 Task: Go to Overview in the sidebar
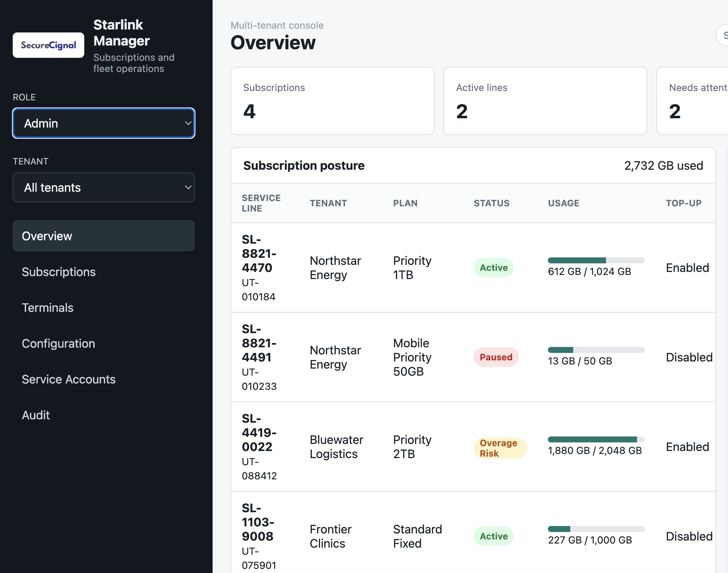pos(104,236)
